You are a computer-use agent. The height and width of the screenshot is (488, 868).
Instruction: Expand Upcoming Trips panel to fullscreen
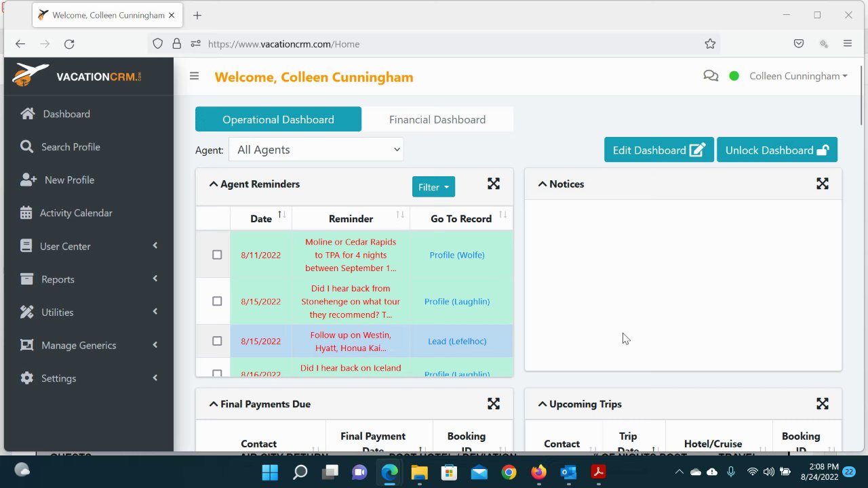pos(823,404)
